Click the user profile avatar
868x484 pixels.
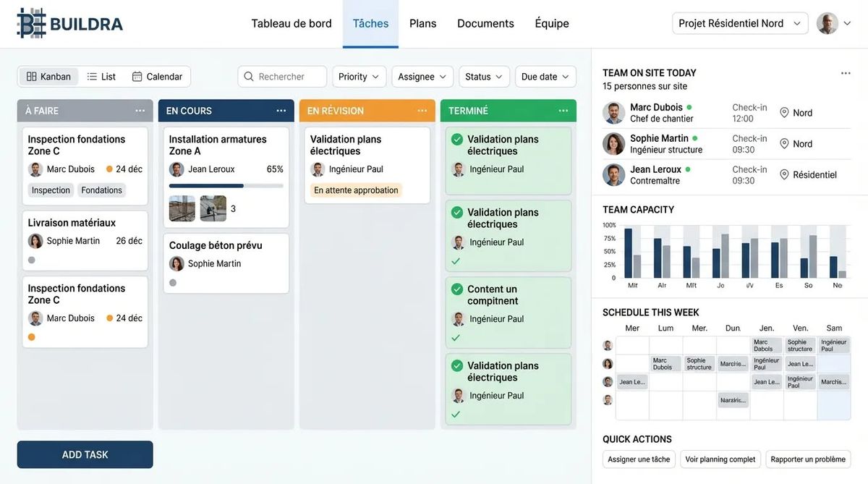point(827,23)
